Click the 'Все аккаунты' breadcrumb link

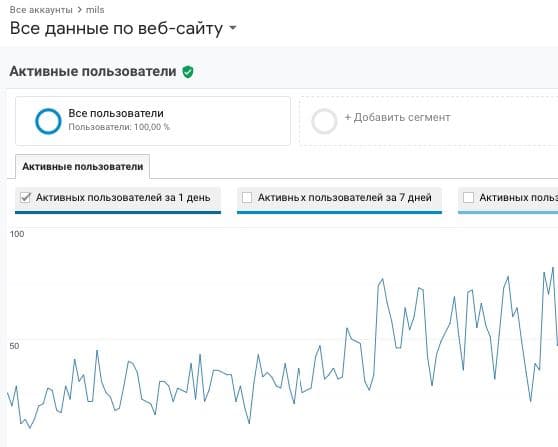[41, 10]
